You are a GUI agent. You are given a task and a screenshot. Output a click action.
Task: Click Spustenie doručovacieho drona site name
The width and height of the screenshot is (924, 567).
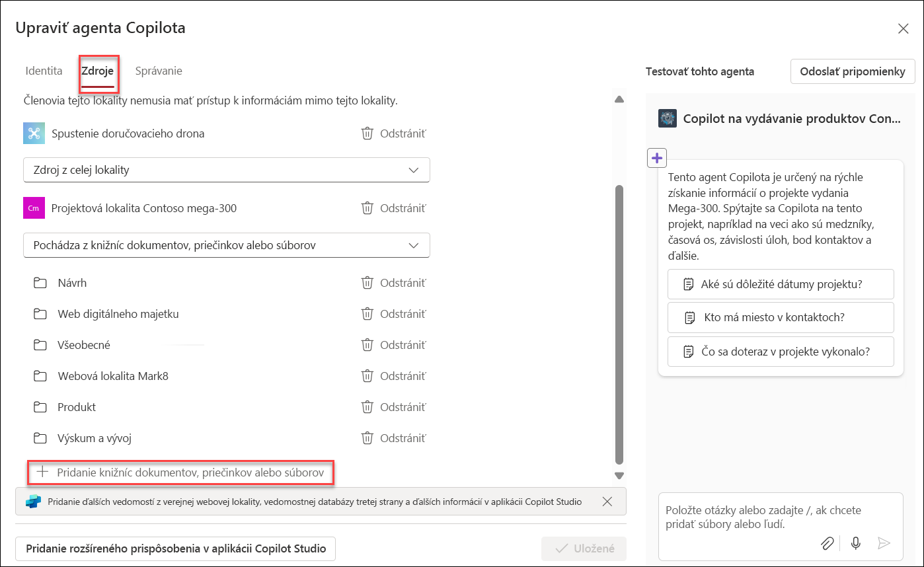point(128,133)
